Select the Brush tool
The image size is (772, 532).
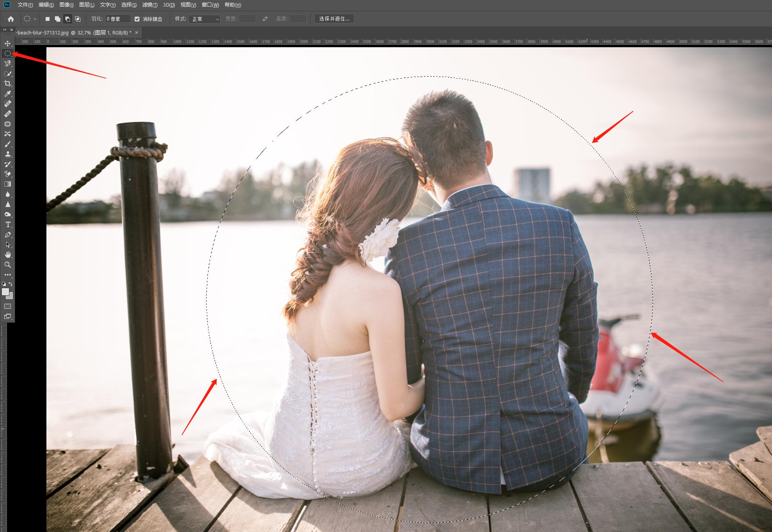[7, 144]
